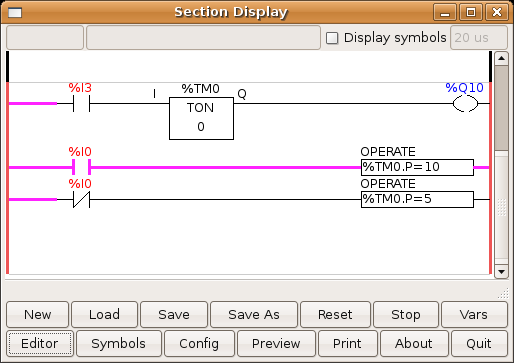Select the energized %I0 normally open contact

coord(81,167)
